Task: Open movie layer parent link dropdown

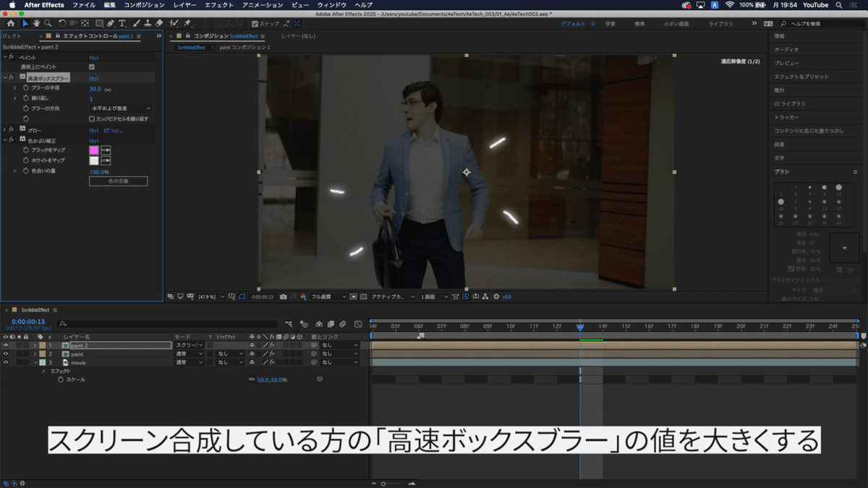Action: pos(339,363)
